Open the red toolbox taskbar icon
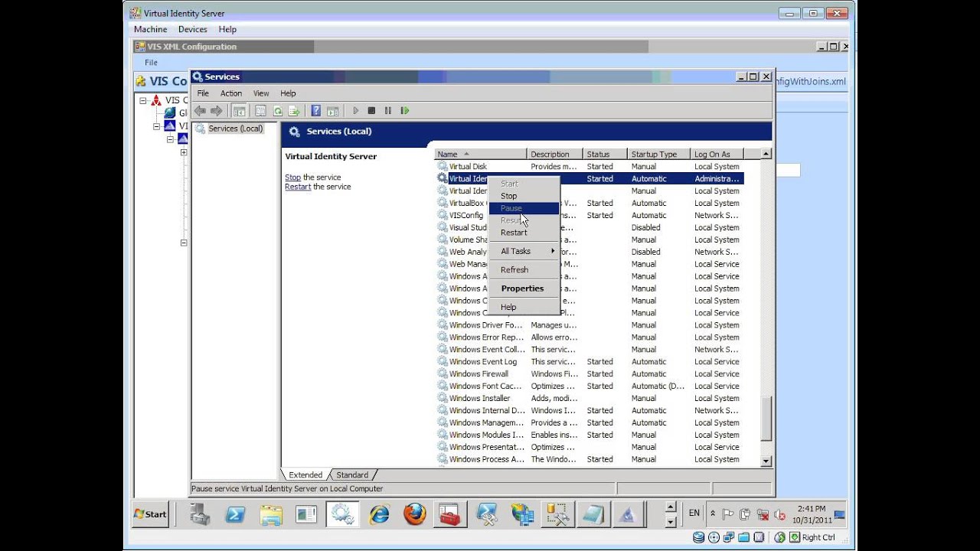 pos(450,514)
